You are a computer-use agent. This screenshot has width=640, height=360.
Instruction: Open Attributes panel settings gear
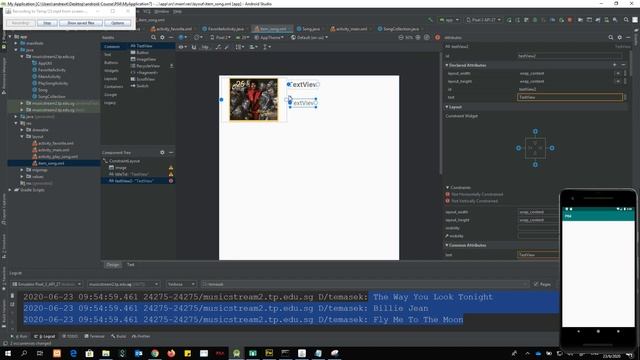click(x=620, y=38)
